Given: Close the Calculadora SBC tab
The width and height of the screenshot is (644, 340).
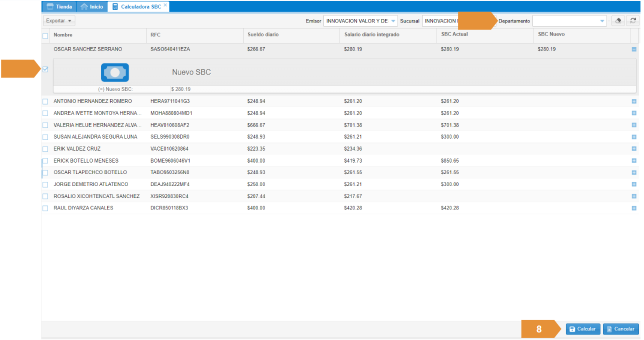Looking at the screenshot, I should 165,5.
